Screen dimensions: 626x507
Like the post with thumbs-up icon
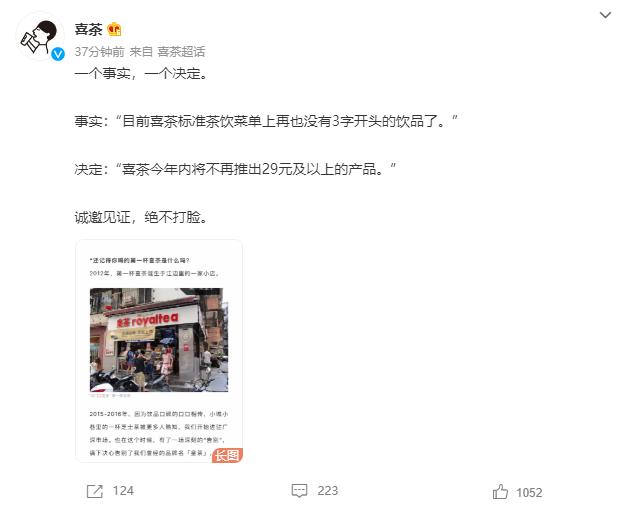(x=500, y=491)
